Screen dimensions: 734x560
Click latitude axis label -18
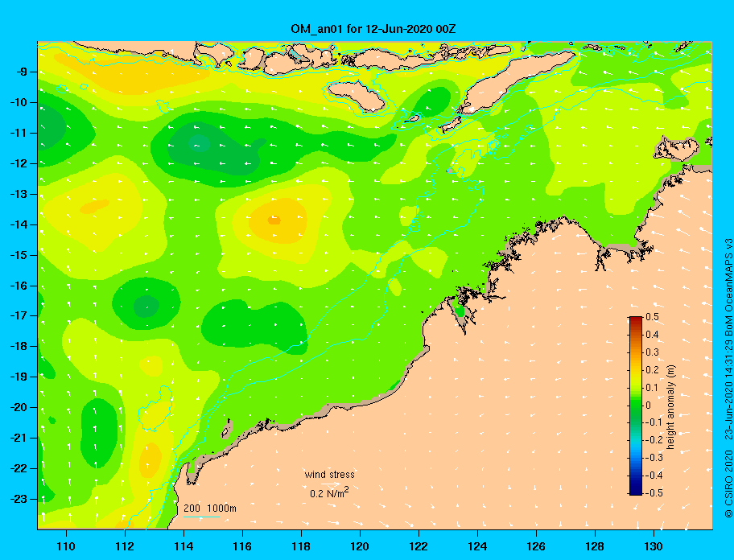click(21, 346)
